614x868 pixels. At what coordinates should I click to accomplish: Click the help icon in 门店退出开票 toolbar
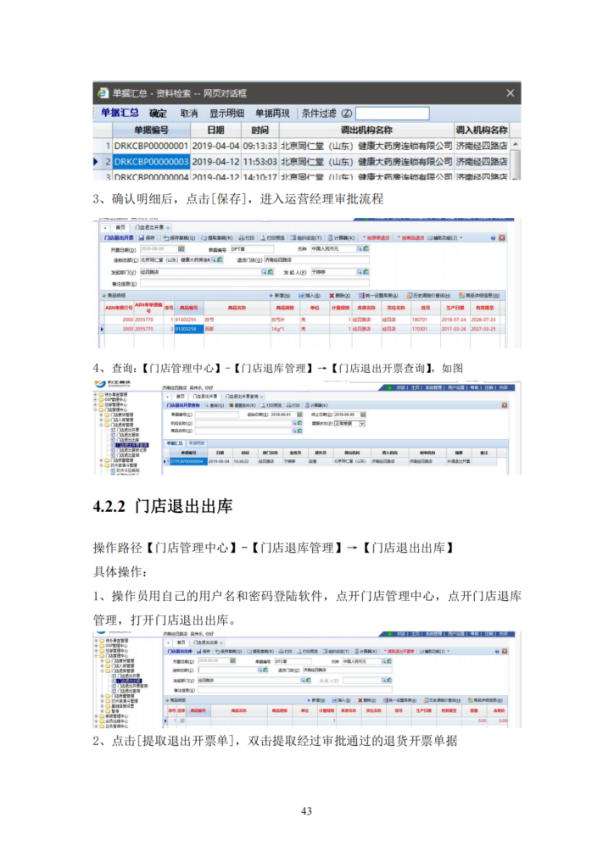coord(493,237)
